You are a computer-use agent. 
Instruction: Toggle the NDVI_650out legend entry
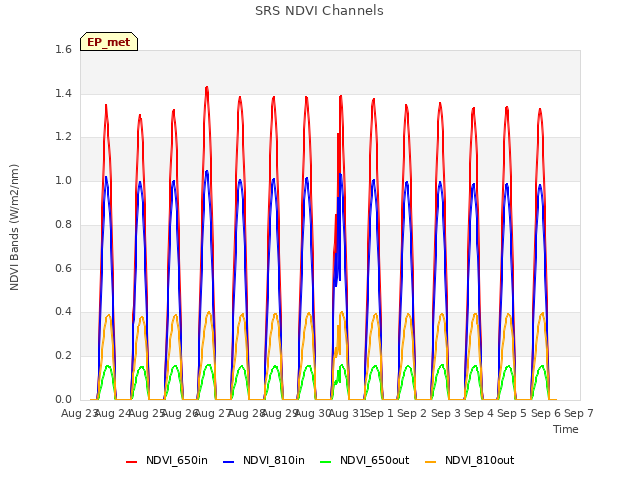[364, 461]
